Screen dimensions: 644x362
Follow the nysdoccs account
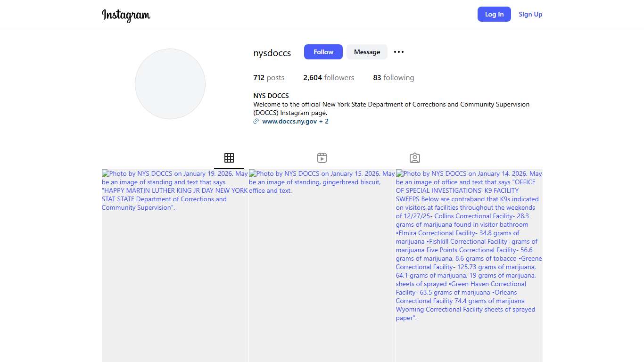point(323,52)
